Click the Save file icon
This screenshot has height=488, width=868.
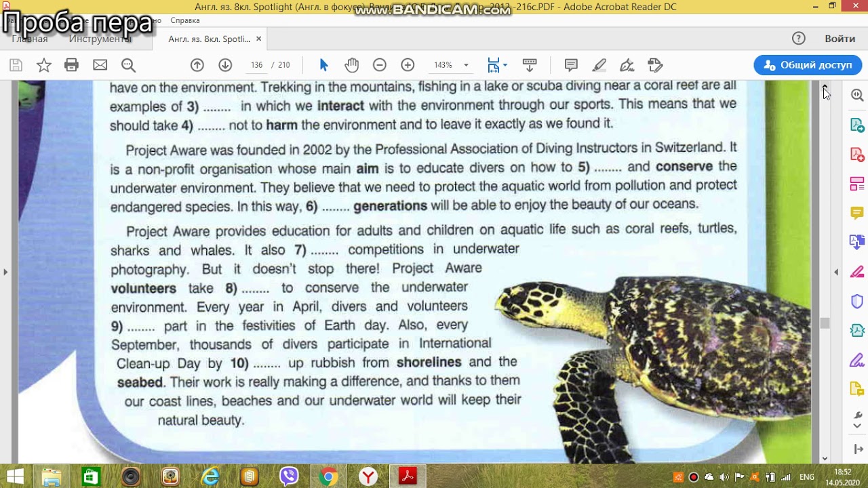[16, 65]
